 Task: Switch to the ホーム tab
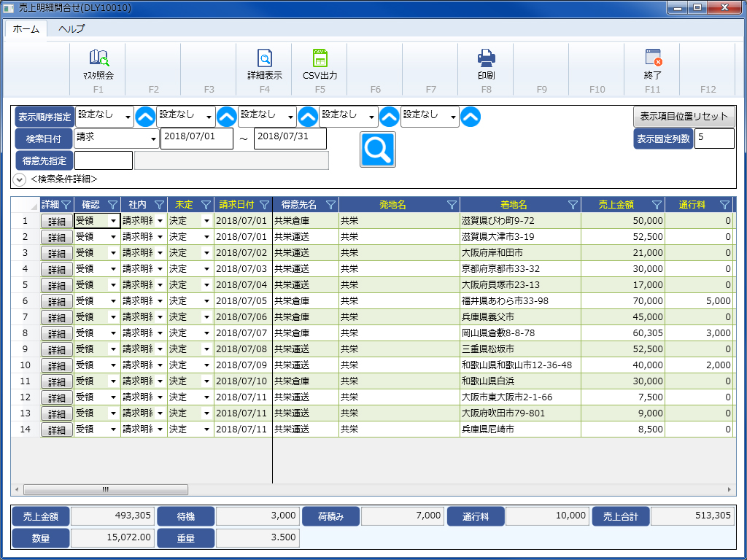click(x=26, y=29)
